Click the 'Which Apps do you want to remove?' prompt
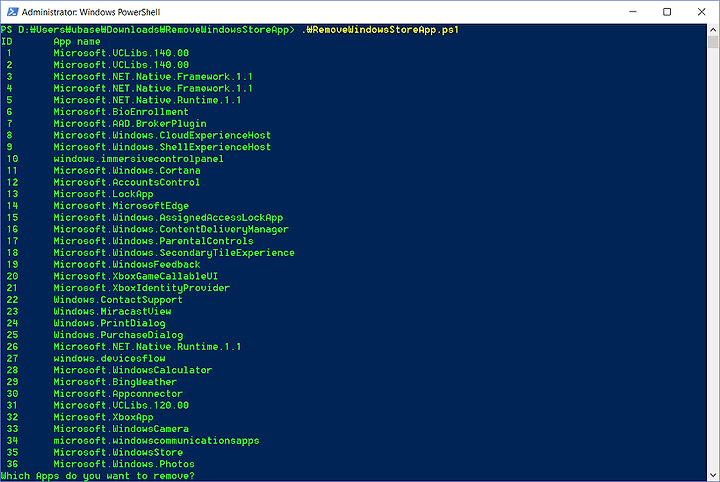This screenshot has width=720, height=482. 97,476
